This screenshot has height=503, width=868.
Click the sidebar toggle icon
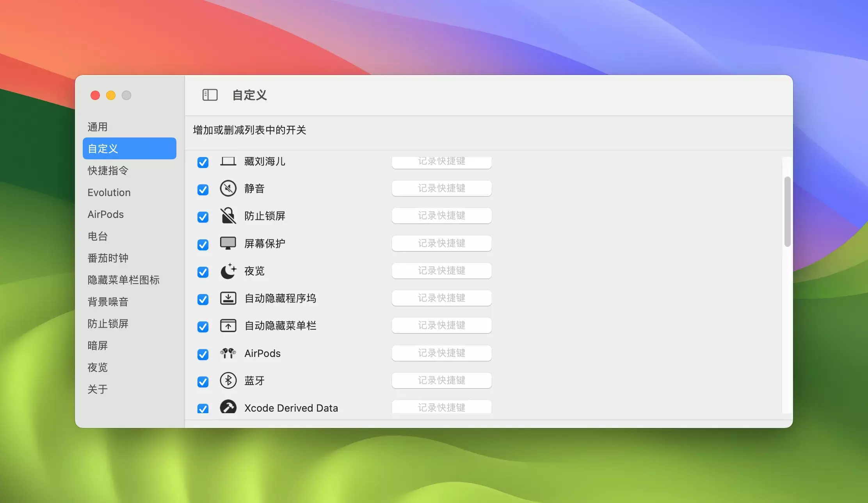210,95
